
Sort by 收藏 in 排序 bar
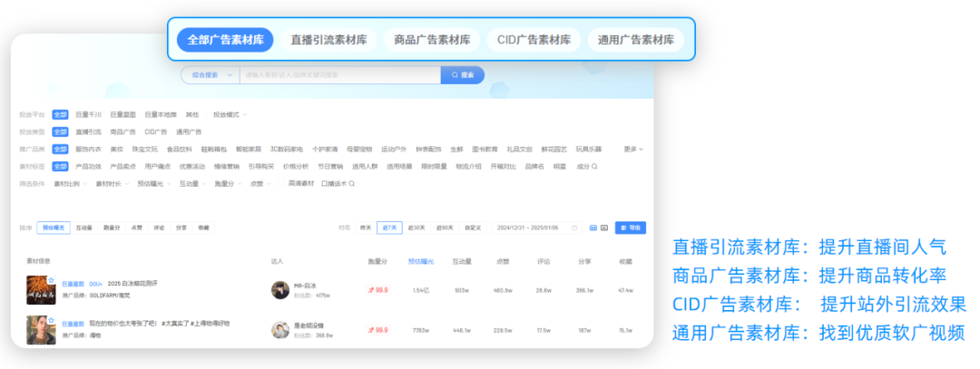click(x=203, y=228)
